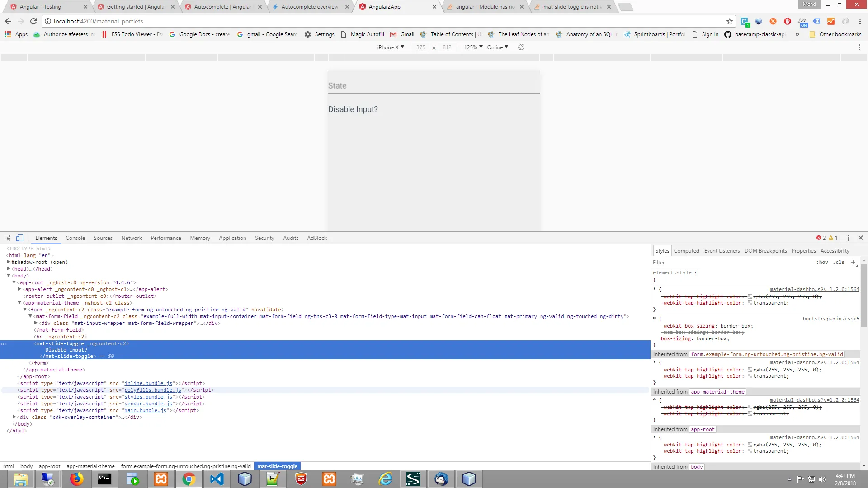Open Visual Studio Code from taskbar
The height and width of the screenshot is (488, 868).
217,479
